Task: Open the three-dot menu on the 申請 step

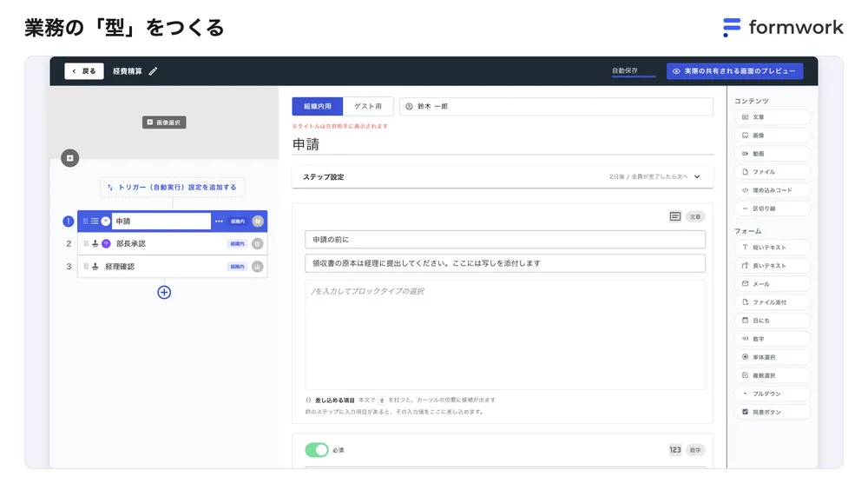Action: (x=220, y=222)
